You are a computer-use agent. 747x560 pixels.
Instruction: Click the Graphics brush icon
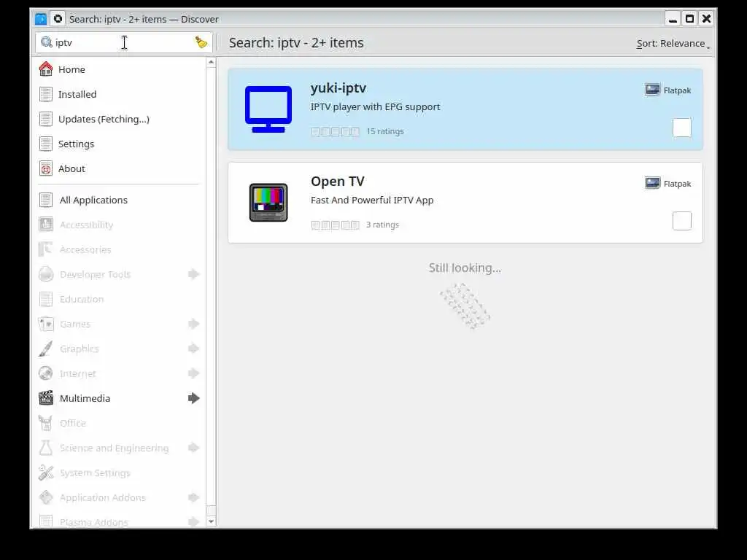coord(46,348)
